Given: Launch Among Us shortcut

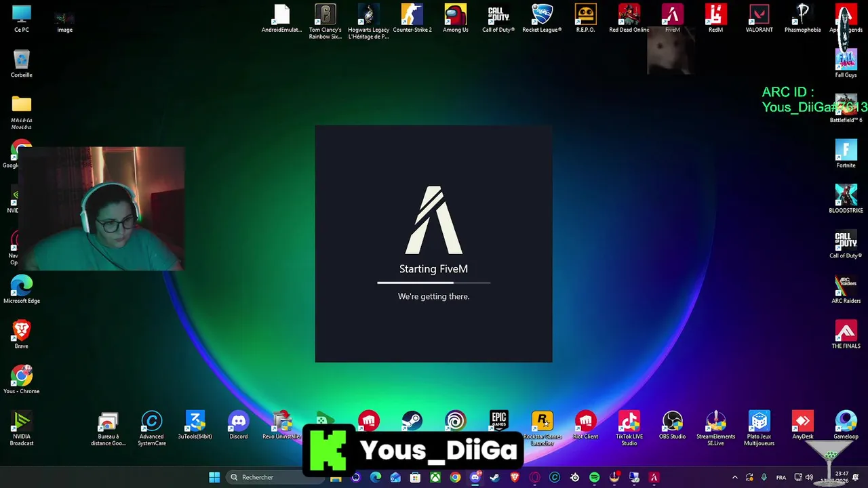Looking at the screenshot, I should (456, 19).
